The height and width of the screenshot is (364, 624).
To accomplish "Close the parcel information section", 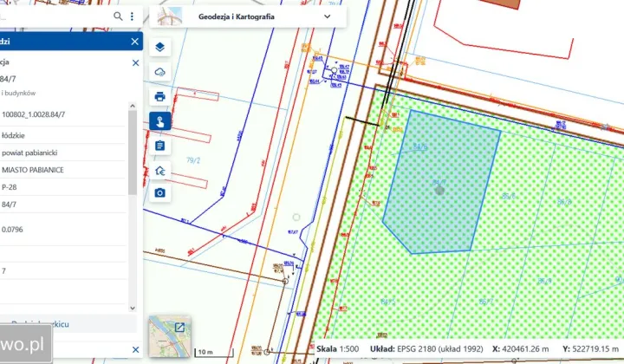I will click(x=136, y=63).
